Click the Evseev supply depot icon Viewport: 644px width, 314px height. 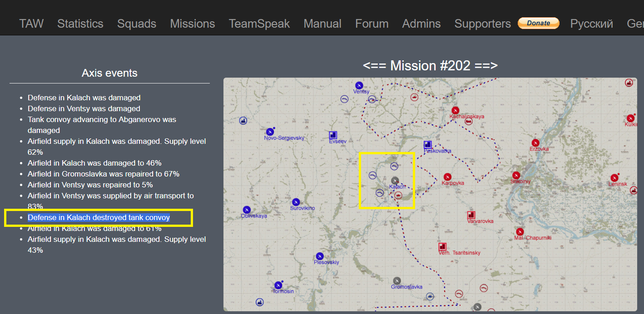[x=333, y=135]
